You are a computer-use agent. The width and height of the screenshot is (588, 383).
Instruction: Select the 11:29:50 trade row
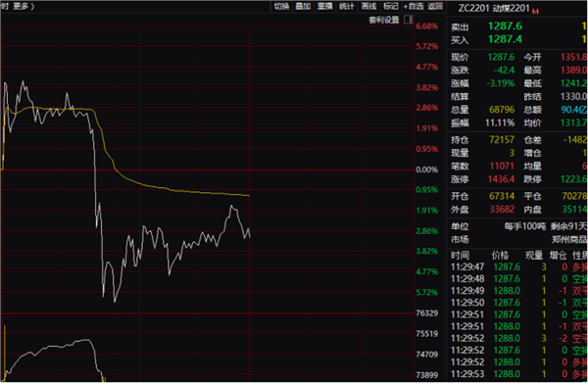519,303
